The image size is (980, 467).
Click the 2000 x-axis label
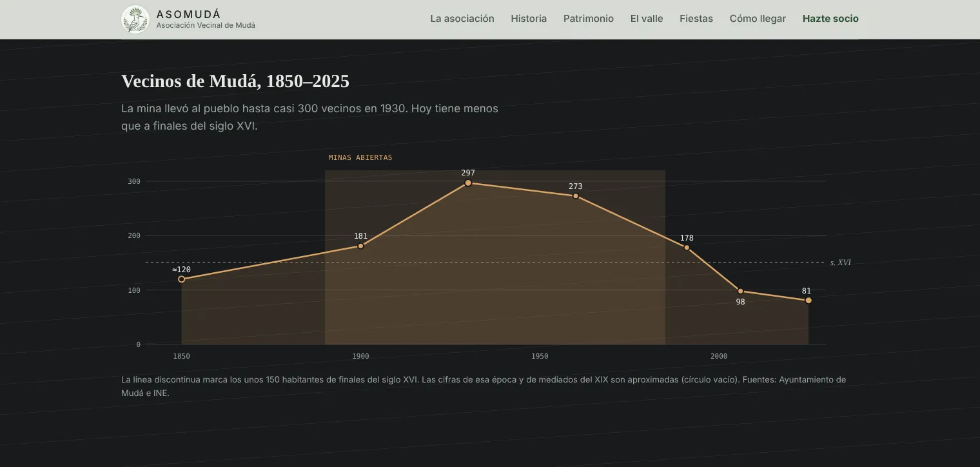(x=719, y=356)
